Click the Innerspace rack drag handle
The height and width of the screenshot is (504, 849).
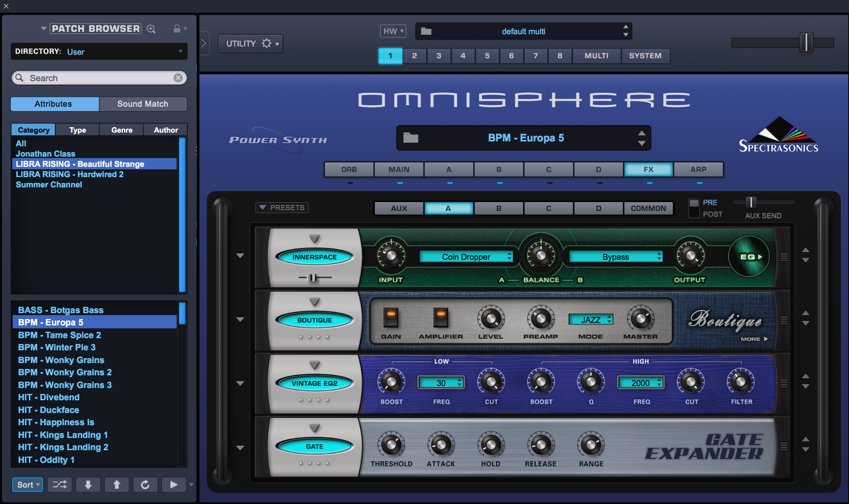784,257
